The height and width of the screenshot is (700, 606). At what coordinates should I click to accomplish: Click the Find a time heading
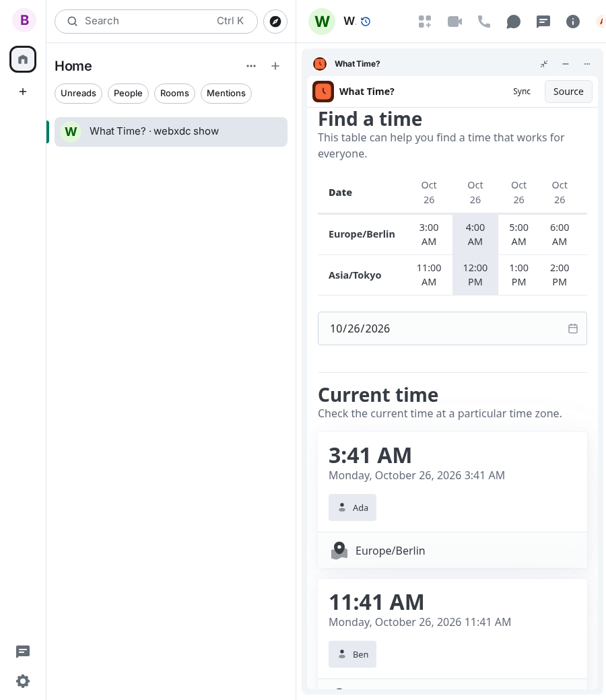[370, 119]
